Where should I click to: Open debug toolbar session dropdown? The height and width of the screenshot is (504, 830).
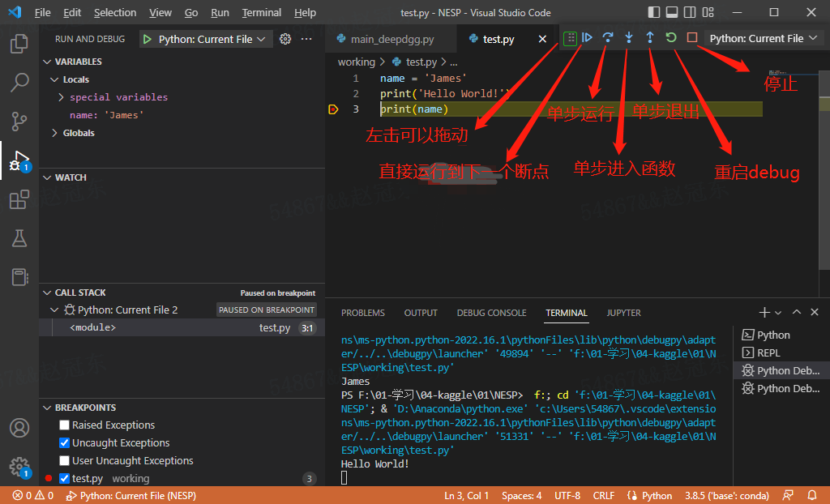[764, 38]
